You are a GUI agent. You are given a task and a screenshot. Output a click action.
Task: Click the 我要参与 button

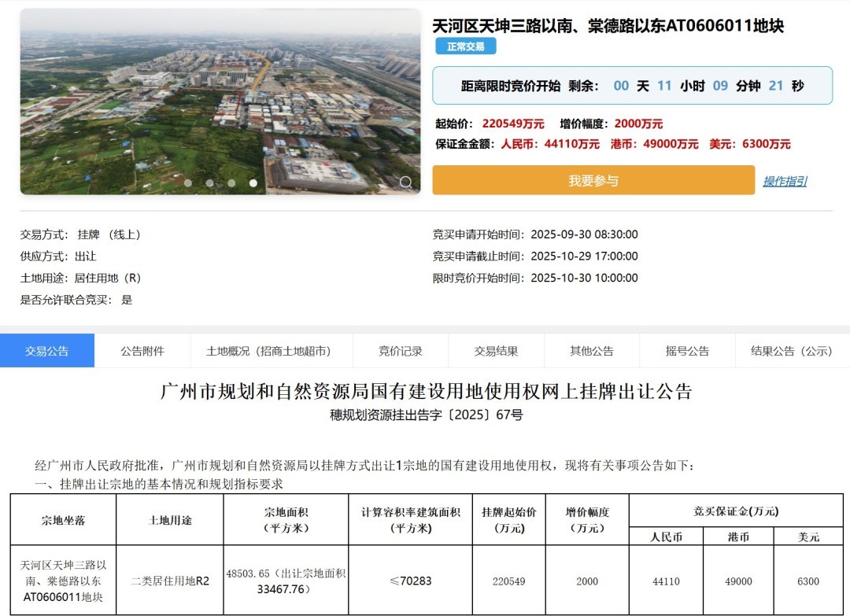pyautogui.click(x=593, y=181)
